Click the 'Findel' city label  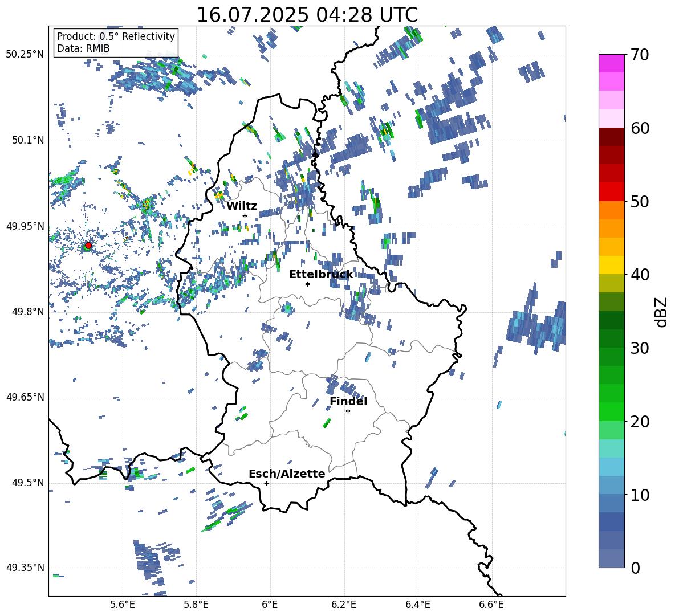pyautogui.click(x=348, y=401)
